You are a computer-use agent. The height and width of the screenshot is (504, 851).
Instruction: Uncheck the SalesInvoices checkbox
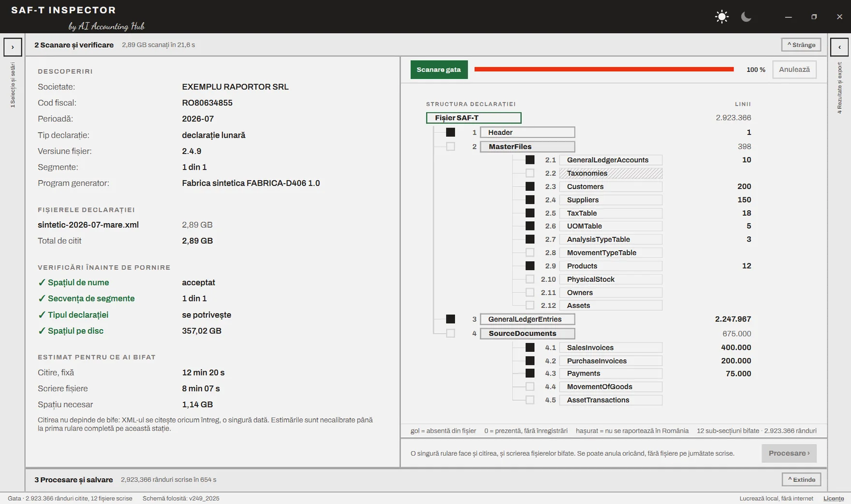[x=530, y=347]
